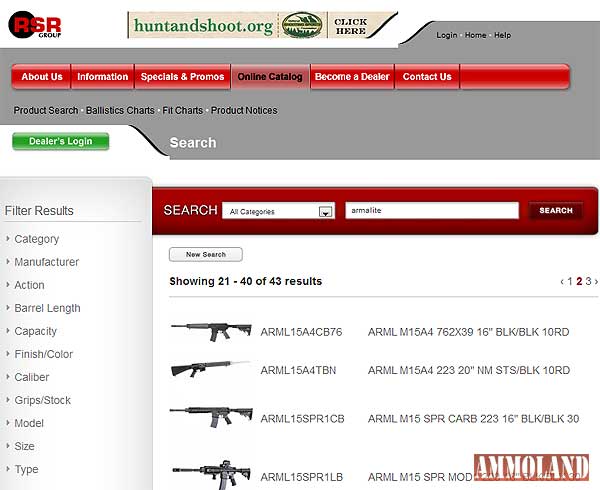The image size is (600, 490).
Task: Open the Help link
Action: point(502,35)
